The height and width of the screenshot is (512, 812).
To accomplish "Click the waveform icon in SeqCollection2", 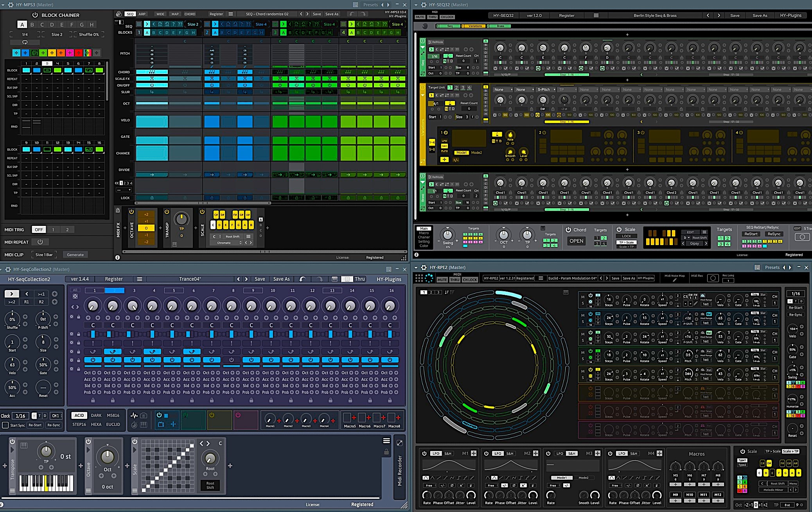I will [x=134, y=415].
